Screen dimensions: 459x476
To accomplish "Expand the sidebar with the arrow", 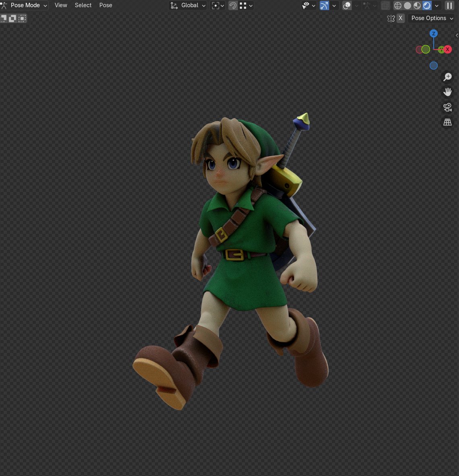I will [x=457, y=35].
